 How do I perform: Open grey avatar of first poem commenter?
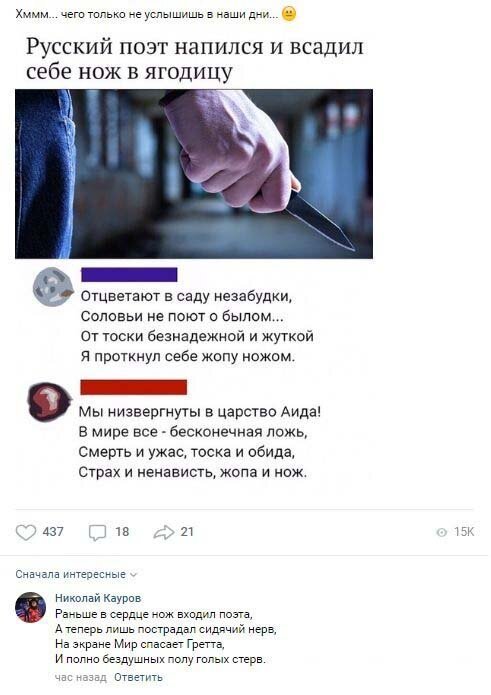click(53, 286)
